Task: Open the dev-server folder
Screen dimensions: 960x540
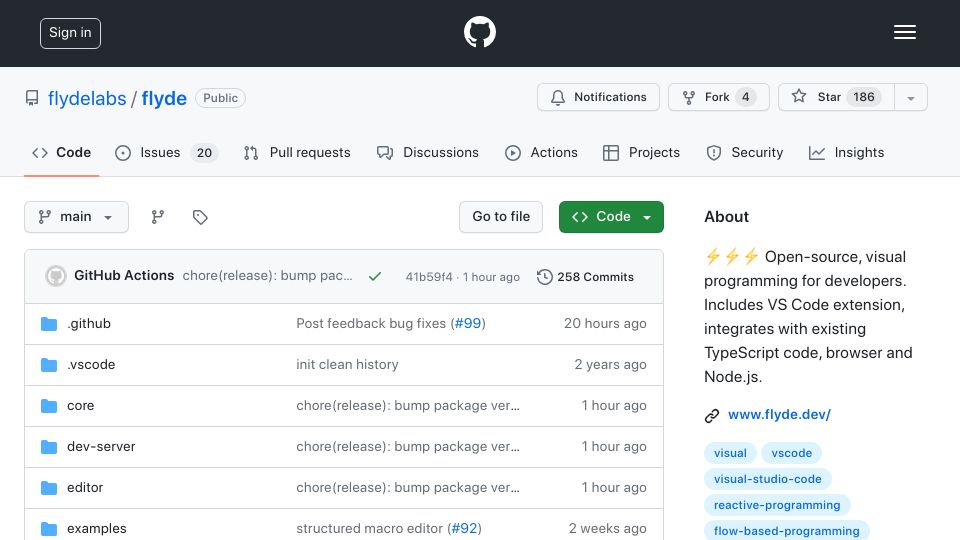Action: click(x=101, y=446)
